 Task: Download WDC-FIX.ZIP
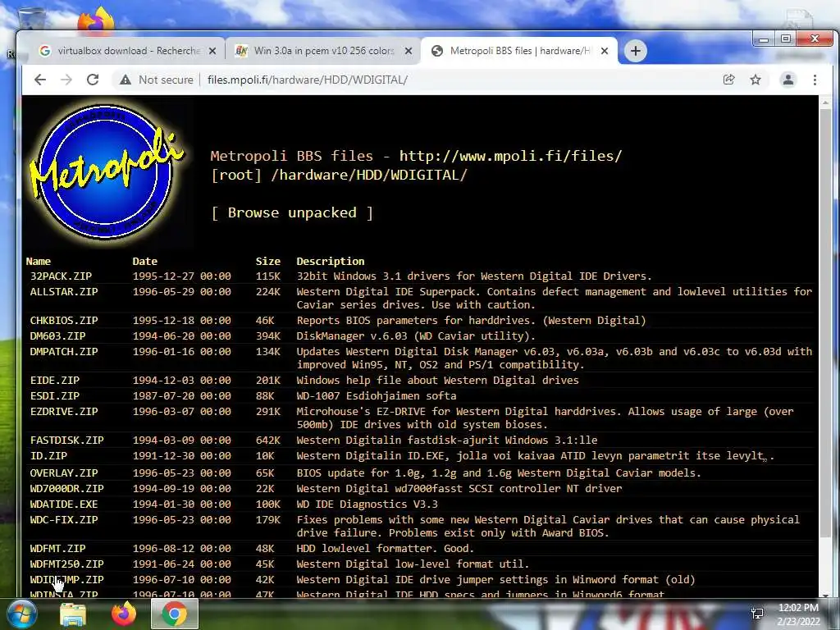coord(64,519)
